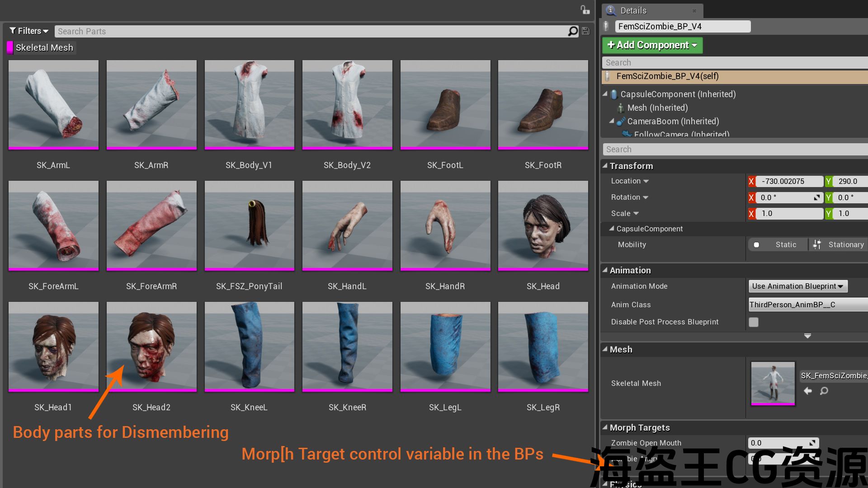Click the use-selected-asset arrow under Skeletal Mesh
Screen dimensions: 868x488
808,391
